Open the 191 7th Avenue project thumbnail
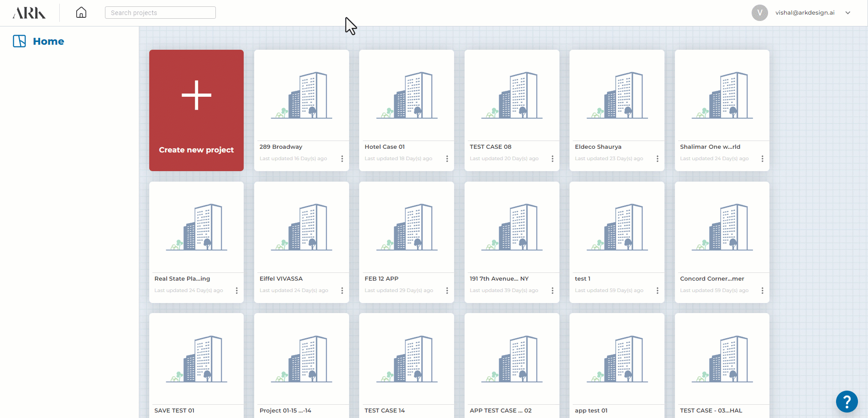Screen dimensions: 868x418 point(512,227)
